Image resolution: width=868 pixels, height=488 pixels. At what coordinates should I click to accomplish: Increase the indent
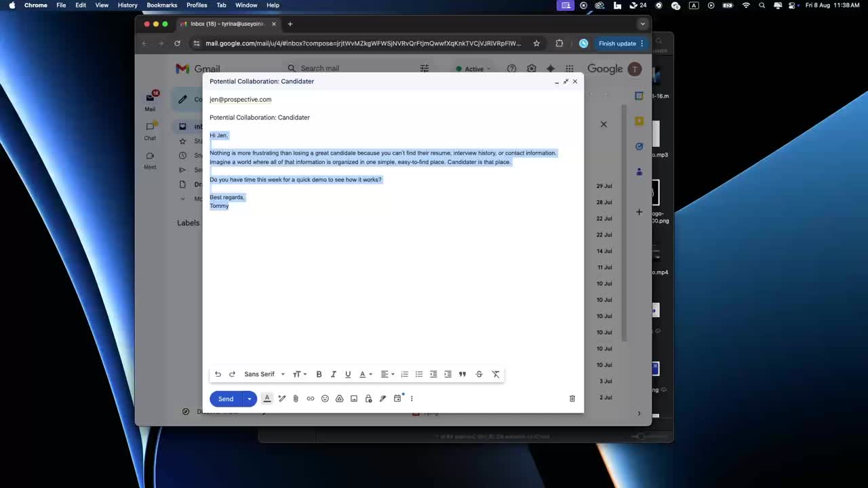[448, 374]
